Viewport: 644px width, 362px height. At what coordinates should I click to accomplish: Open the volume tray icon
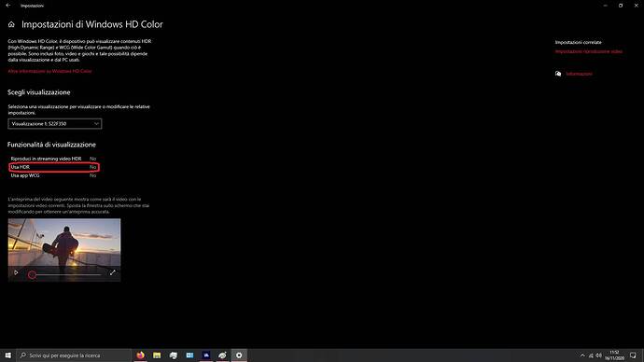pos(599,355)
